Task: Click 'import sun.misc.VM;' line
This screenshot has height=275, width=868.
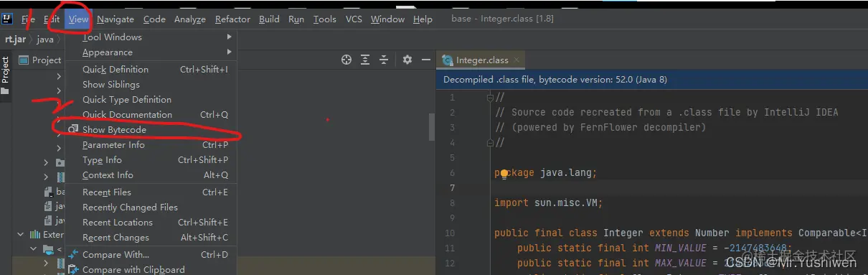Action: pos(548,203)
